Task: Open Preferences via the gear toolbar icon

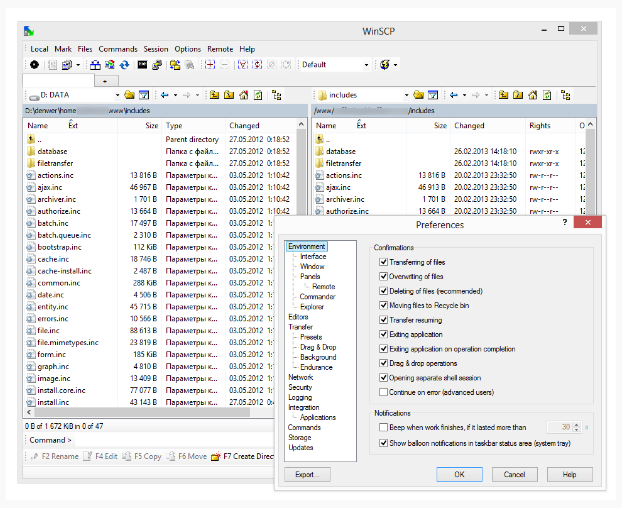Action: tap(34, 65)
